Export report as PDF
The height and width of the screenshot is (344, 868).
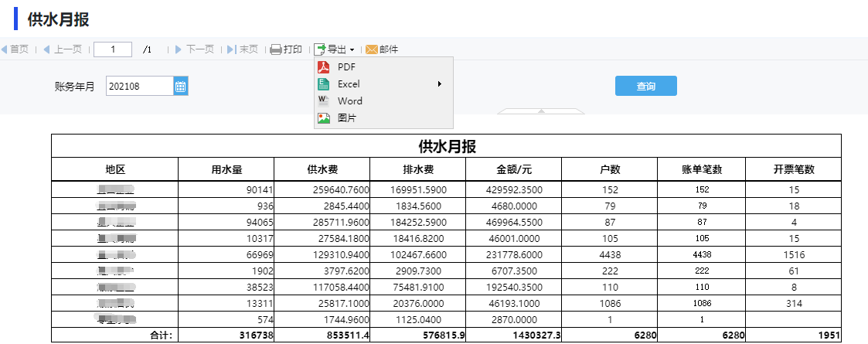pyautogui.click(x=383, y=67)
